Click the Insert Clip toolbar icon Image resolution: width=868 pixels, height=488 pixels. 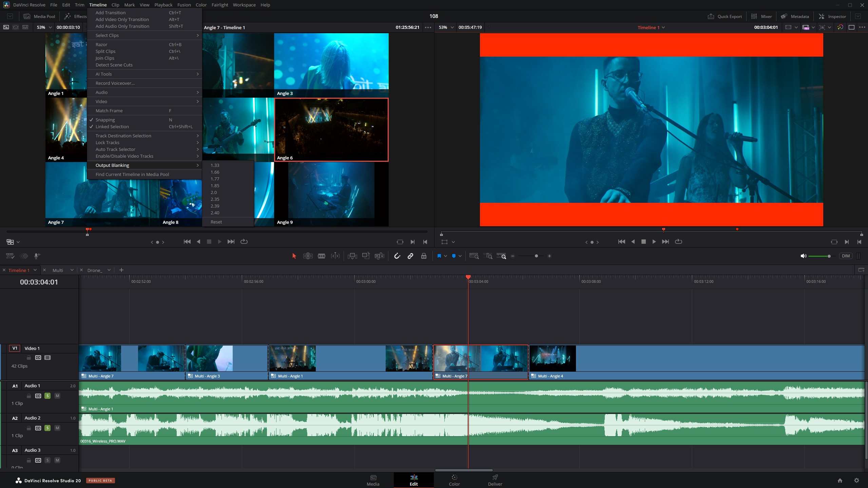pyautogui.click(x=352, y=256)
